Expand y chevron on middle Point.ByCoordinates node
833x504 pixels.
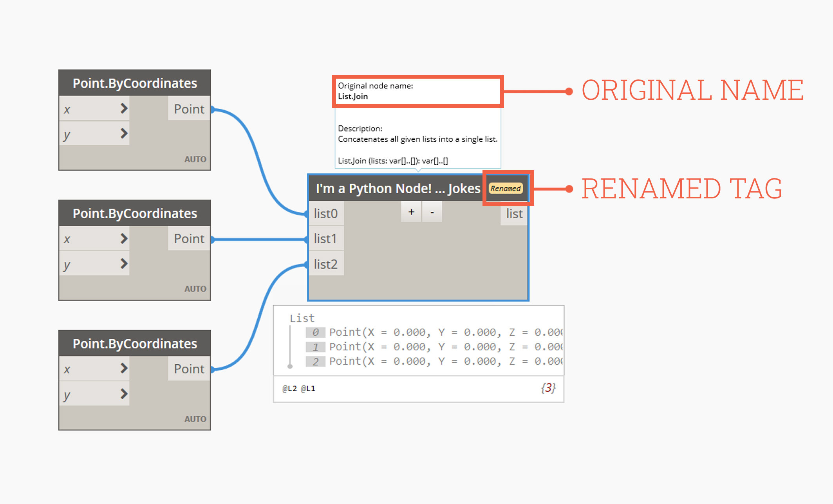coord(124,264)
